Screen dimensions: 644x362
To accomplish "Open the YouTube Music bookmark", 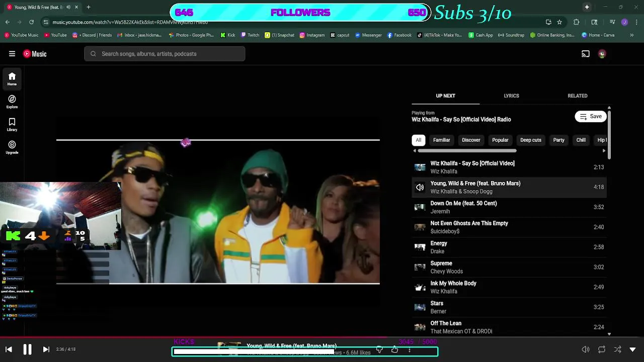I will tap(21, 35).
